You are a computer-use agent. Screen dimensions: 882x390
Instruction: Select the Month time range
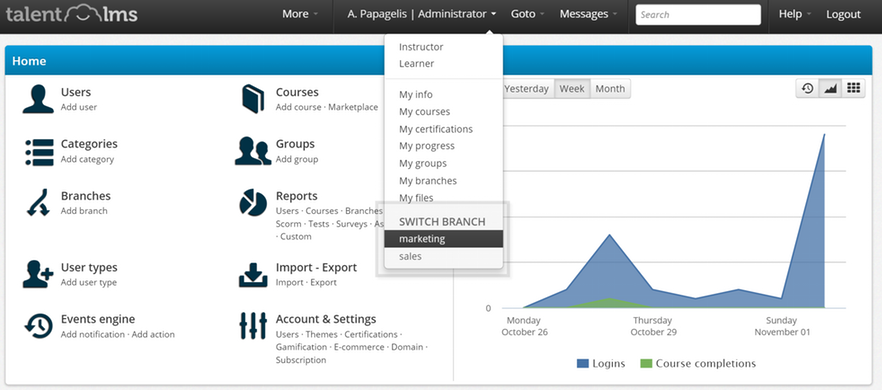tap(610, 89)
